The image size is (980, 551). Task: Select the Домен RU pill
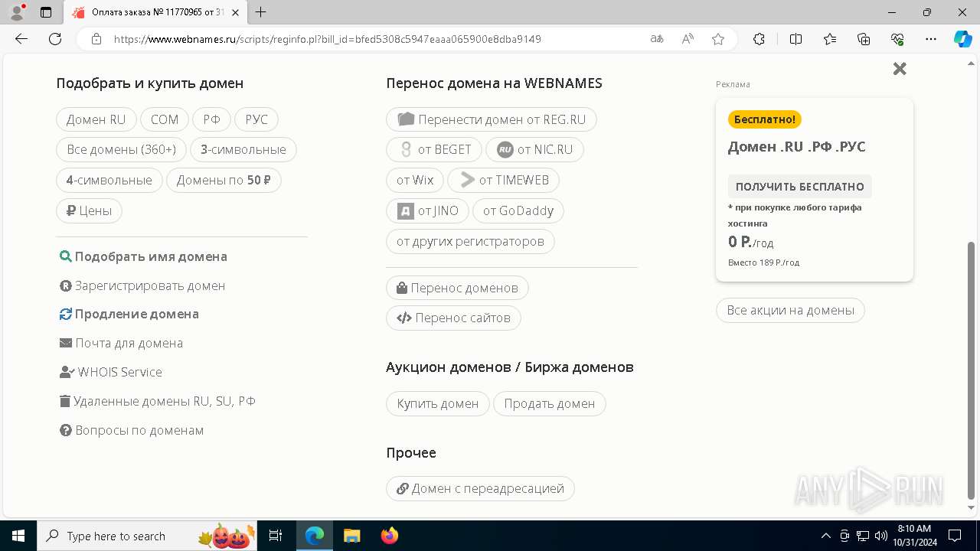coord(96,119)
